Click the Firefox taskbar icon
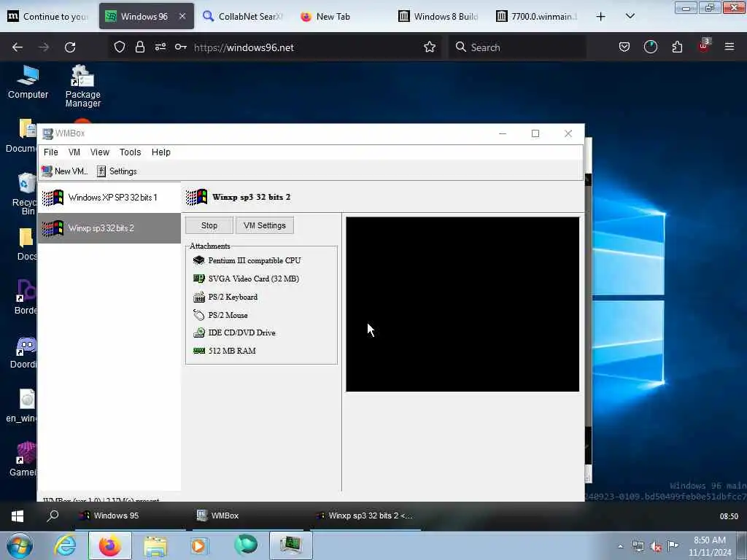The image size is (747, 560). [x=110, y=546]
